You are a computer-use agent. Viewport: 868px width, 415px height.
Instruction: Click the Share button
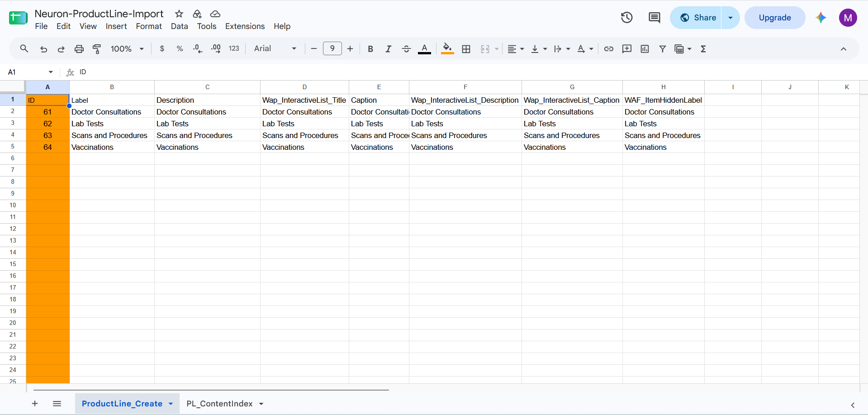[696, 18]
